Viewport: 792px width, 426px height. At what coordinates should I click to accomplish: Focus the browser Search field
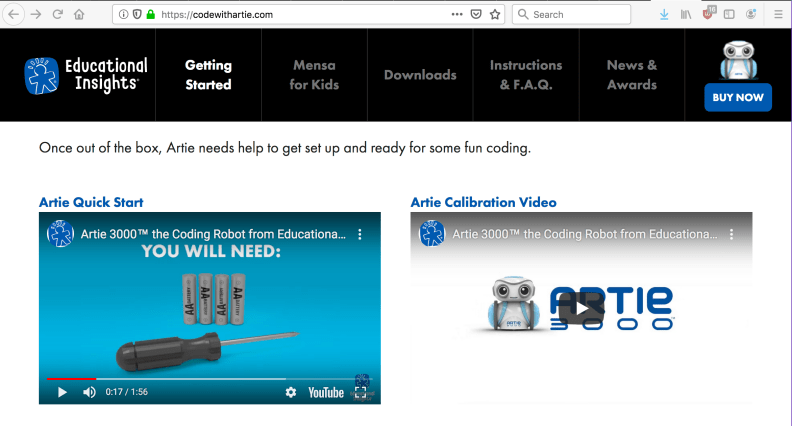click(571, 14)
